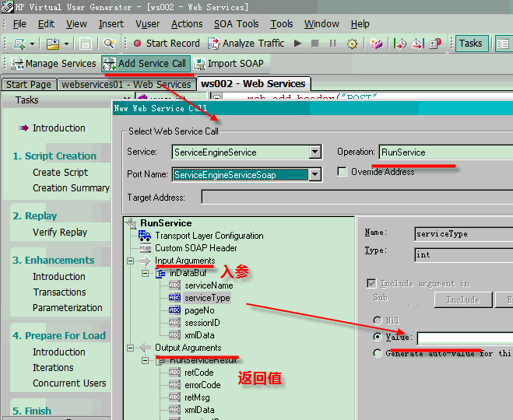Collapse the inDataBuf tree node
The height and width of the screenshot is (420, 513).
[146, 273]
